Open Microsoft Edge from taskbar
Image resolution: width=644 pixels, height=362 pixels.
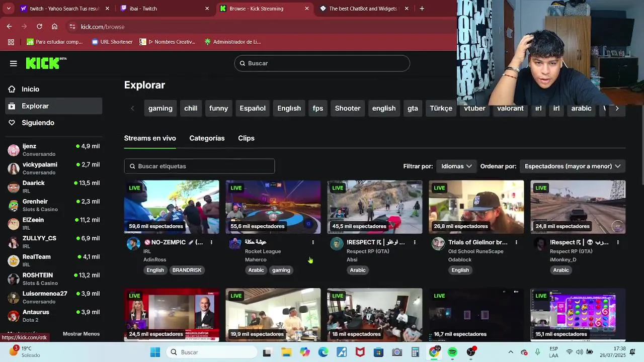[323, 352]
